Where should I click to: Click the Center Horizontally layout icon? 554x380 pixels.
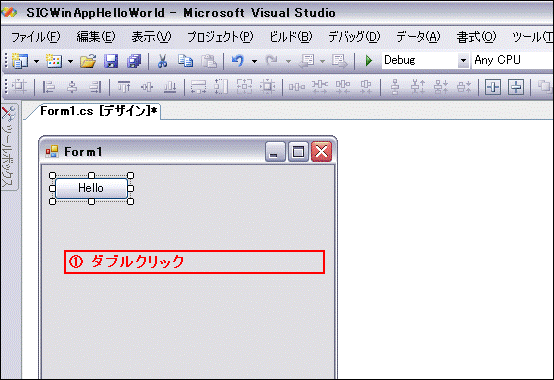(x=493, y=87)
